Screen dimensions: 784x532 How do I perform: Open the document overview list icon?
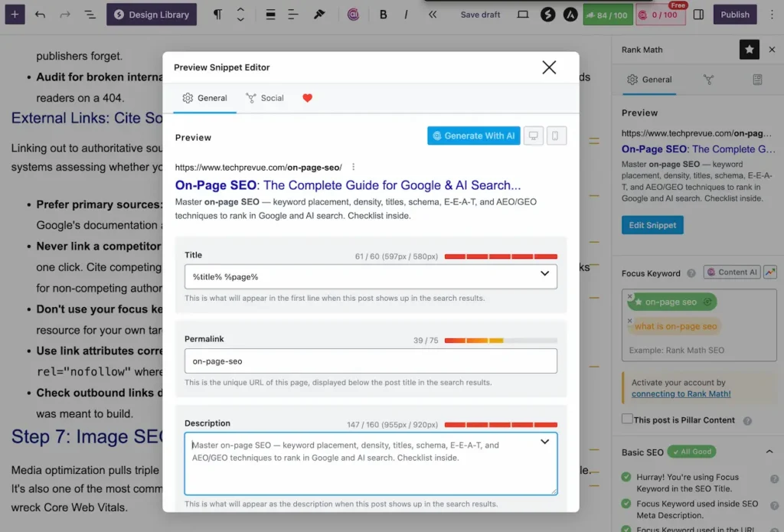(x=90, y=15)
